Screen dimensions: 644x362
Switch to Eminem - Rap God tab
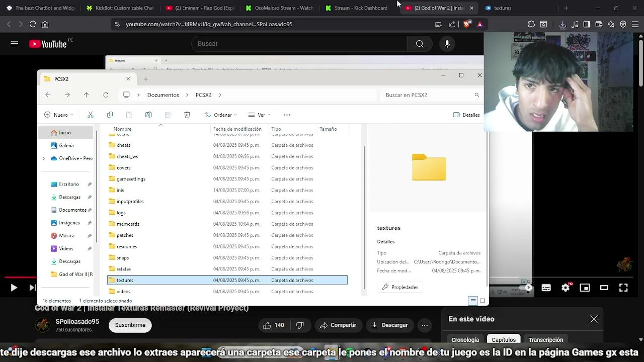200,8
